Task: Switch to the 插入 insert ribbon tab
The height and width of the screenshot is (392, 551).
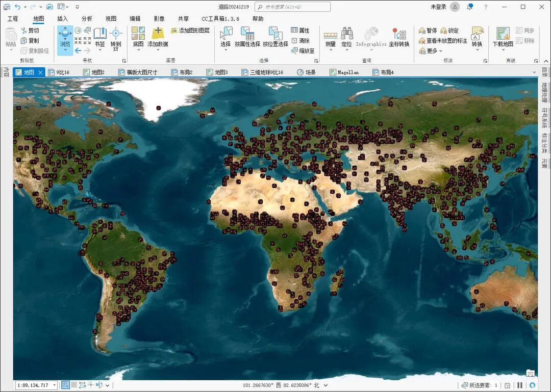Action: 63,19
